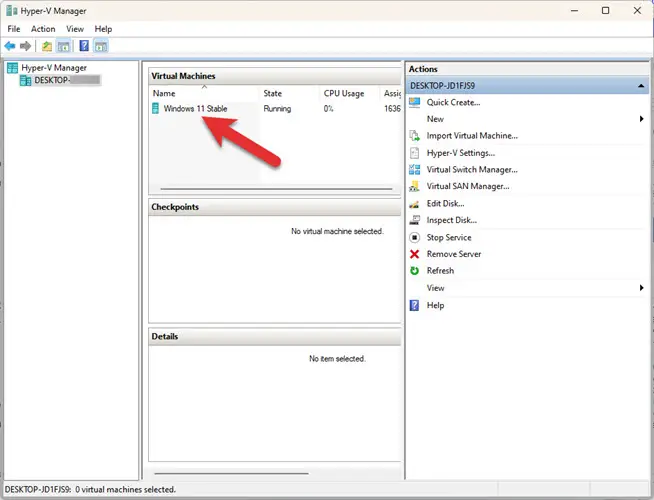Click the blue Help toolbar icon

click(84, 45)
